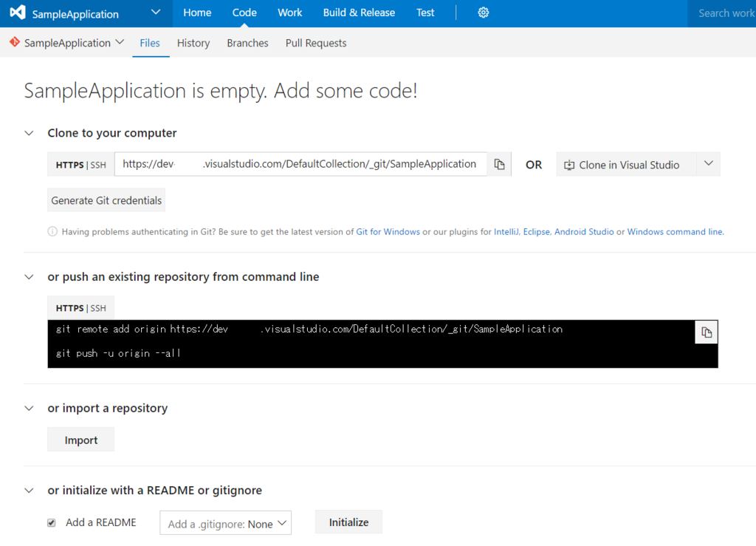Click the Visual Studio logo icon

click(18, 12)
